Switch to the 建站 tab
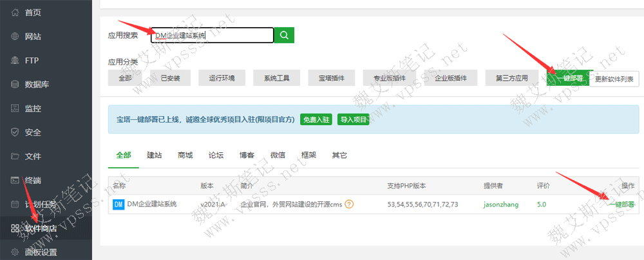 coord(155,155)
